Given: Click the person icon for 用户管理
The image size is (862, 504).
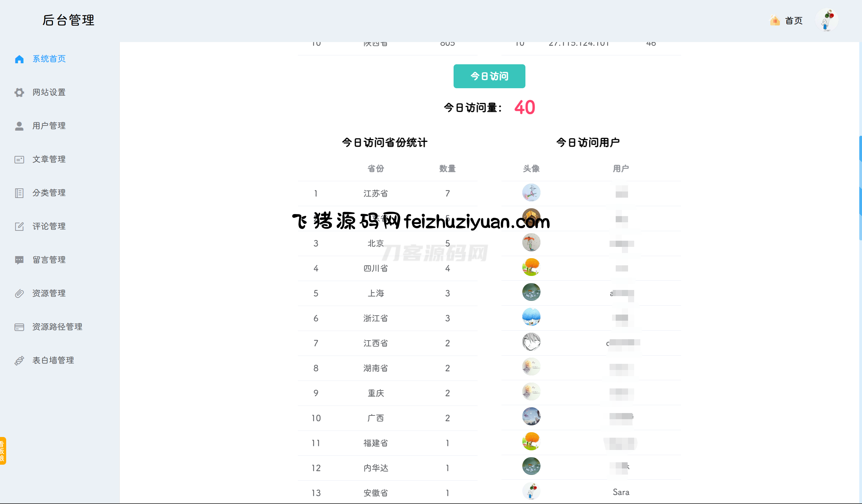Looking at the screenshot, I should click(x=19, y=126).
